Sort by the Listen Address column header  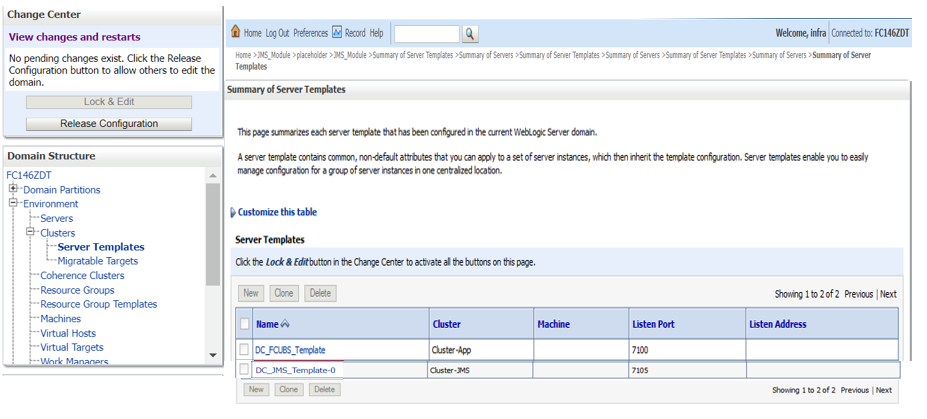777,324
